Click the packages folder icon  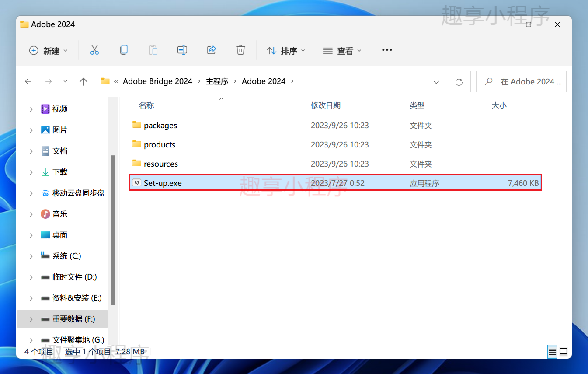(x=137, y=125)
